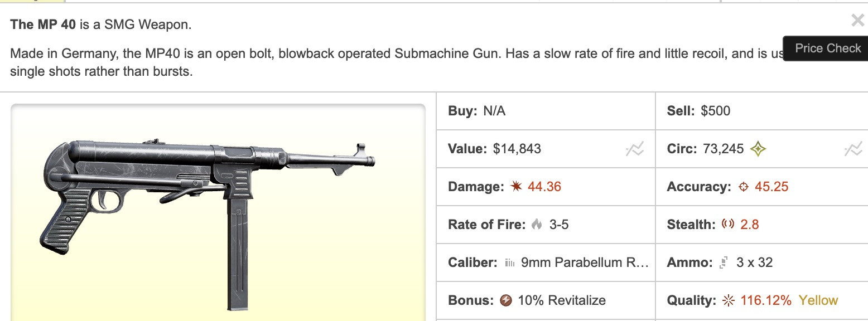Open the Value price history chart icon
The width and height of the screenshot is (868, 321).
tap(635, 149)
